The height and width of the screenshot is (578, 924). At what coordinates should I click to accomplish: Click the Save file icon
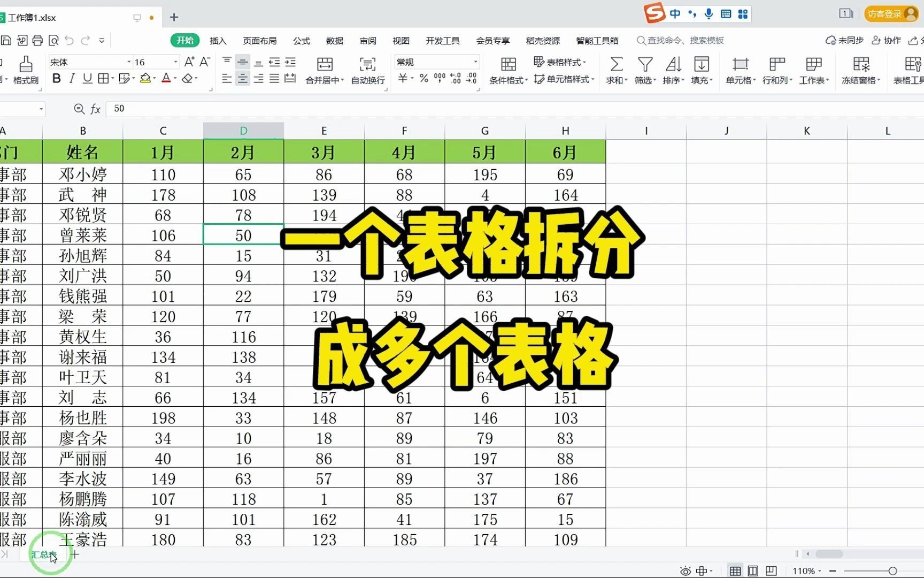point(6,40)
